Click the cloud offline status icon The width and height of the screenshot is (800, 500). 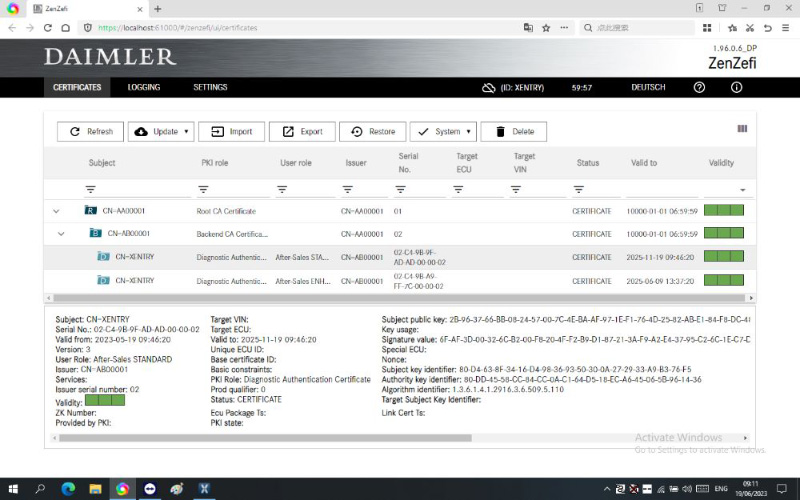488,88
